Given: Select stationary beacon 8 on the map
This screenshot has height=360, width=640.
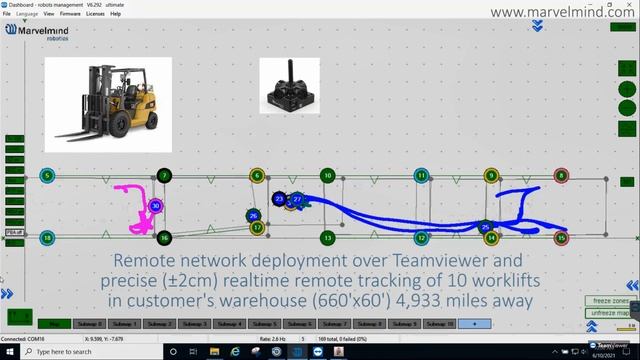Looking at the screenshot, I should (x=562, y=176).
